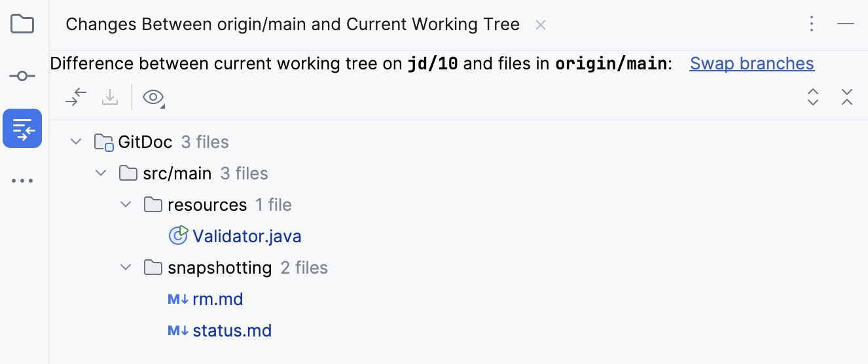Screen dimensions: 868x364
Task: Select the Pull Requests changes tool icon
Action: pyautogui.click(x=22, y=128)
